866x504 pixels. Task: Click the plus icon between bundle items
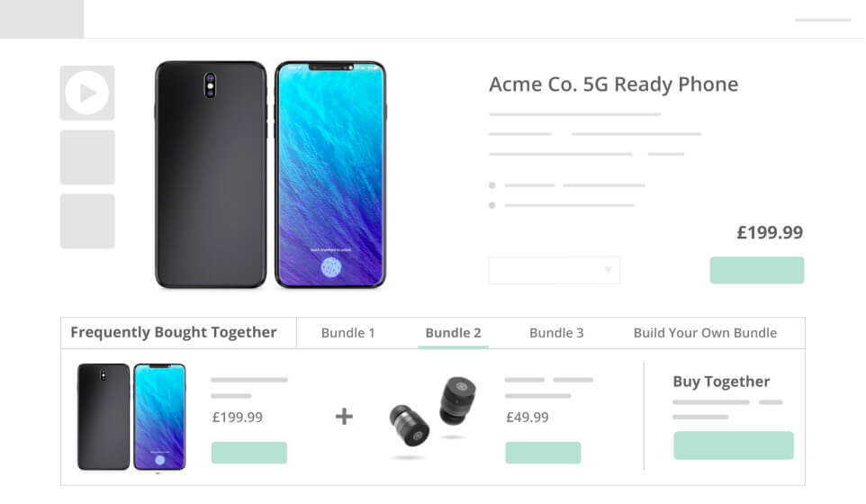(x=344, y=416)
